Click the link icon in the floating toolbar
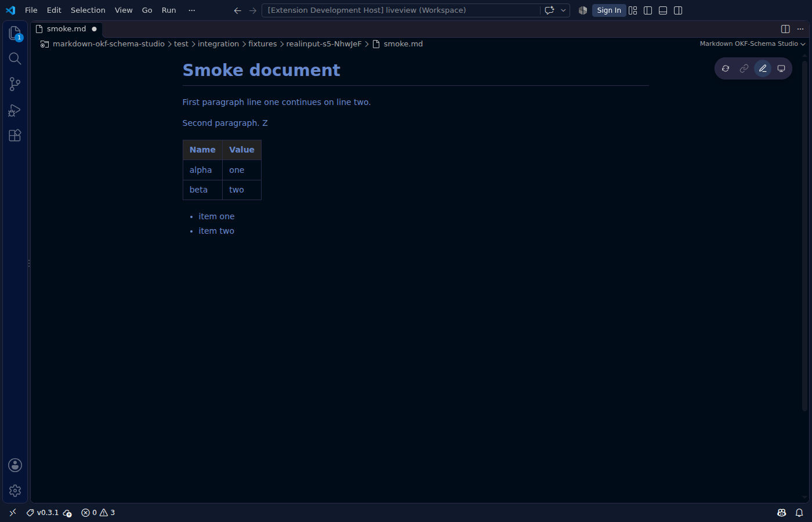The image size is (812, 522). point(744,68)
